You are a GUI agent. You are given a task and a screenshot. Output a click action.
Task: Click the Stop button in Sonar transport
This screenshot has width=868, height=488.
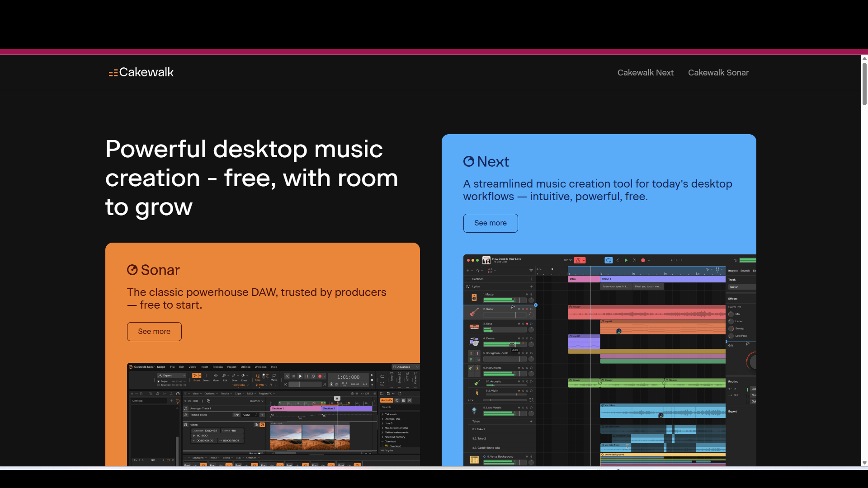point(294,376)
